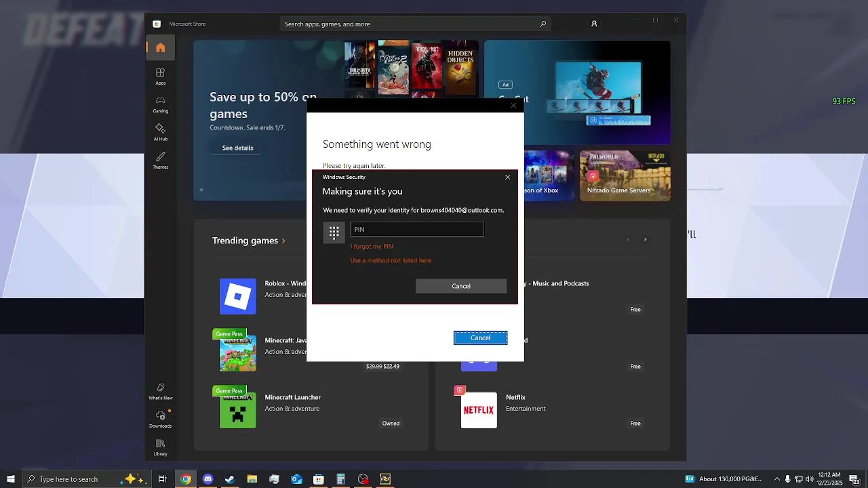This screenshot has height=488, width=868.
Task: Click Owned label on Minecraft Launcher
Action: tap(391, 424)
